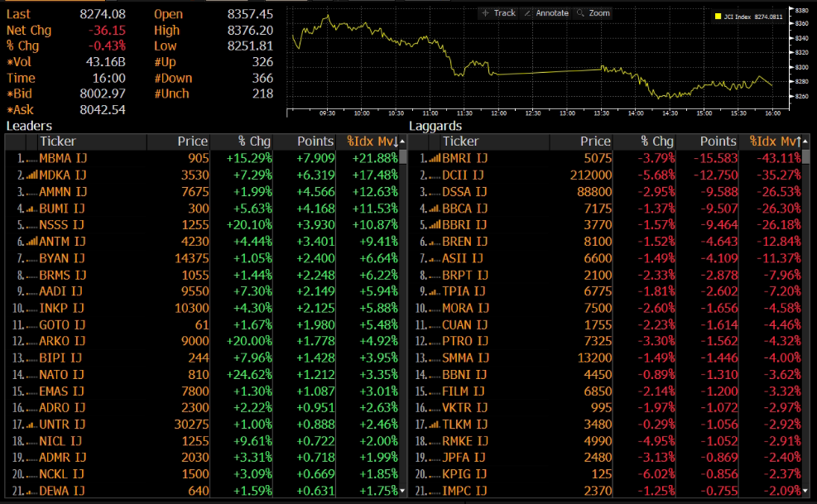Select the Annotate pencil tool

pos(546,13)
